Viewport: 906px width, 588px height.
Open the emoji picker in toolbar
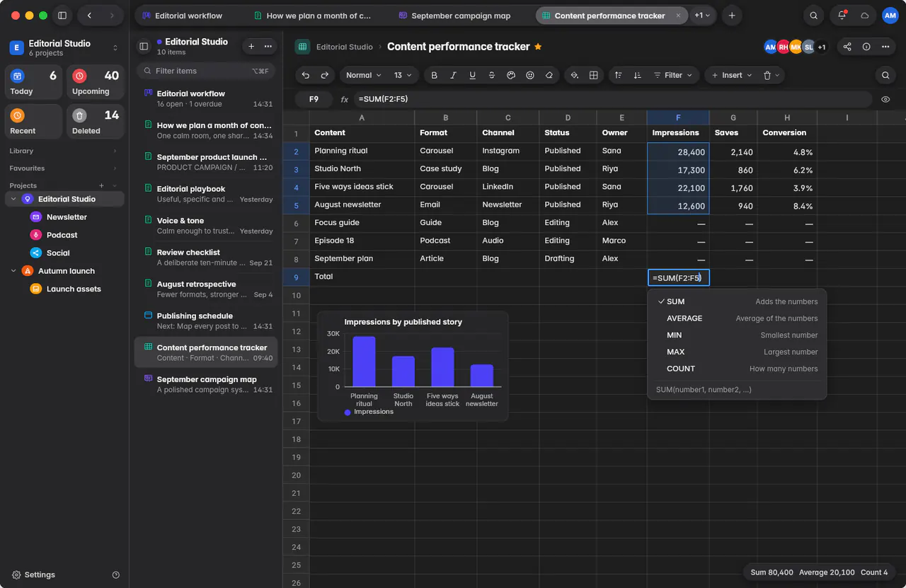(x=530, y=75)
